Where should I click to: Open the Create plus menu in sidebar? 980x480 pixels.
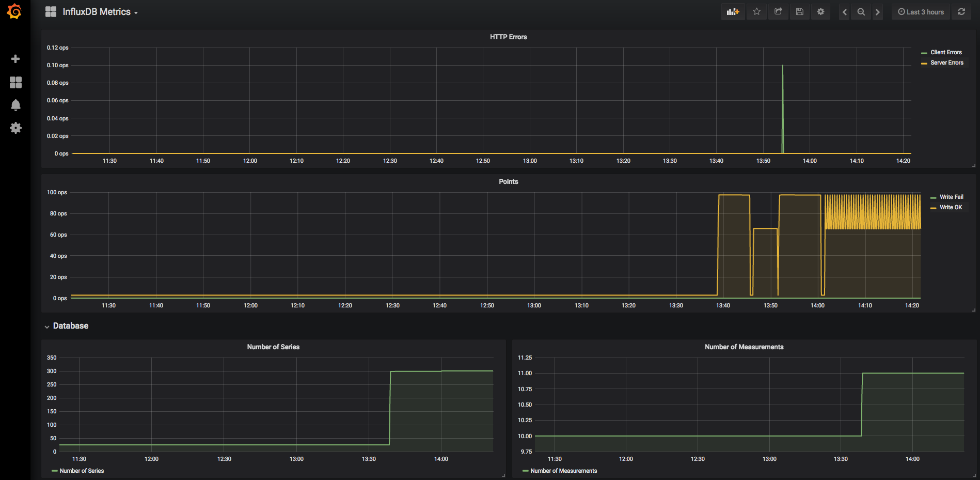[x=15, y=59]
